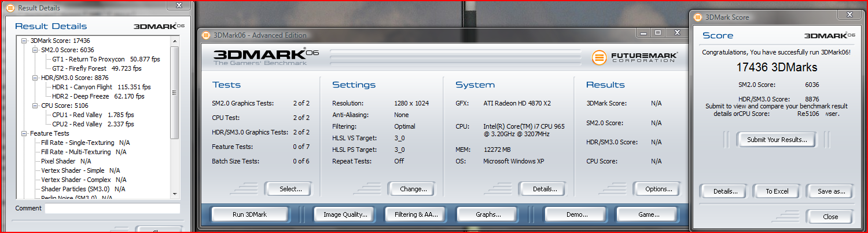Screen dimensions: 868x233
Task: Click the Result Details scrollbar thumb
Action: click(175, 93)
